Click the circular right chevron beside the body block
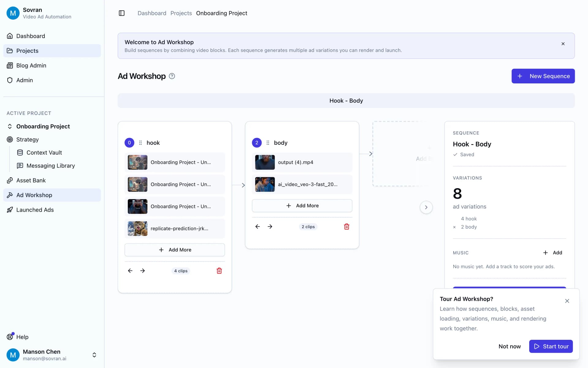The height and width of the screenshot is (368, 588). (426, 207)
